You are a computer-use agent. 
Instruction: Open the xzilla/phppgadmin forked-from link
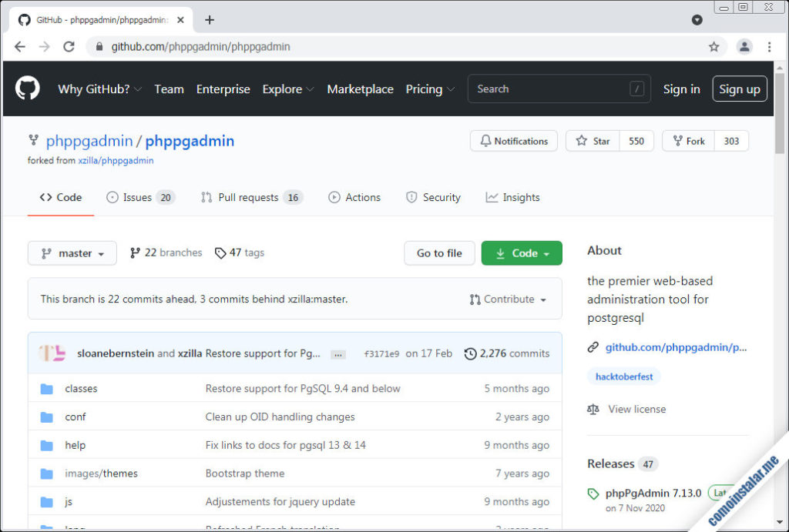pos(116,160)
